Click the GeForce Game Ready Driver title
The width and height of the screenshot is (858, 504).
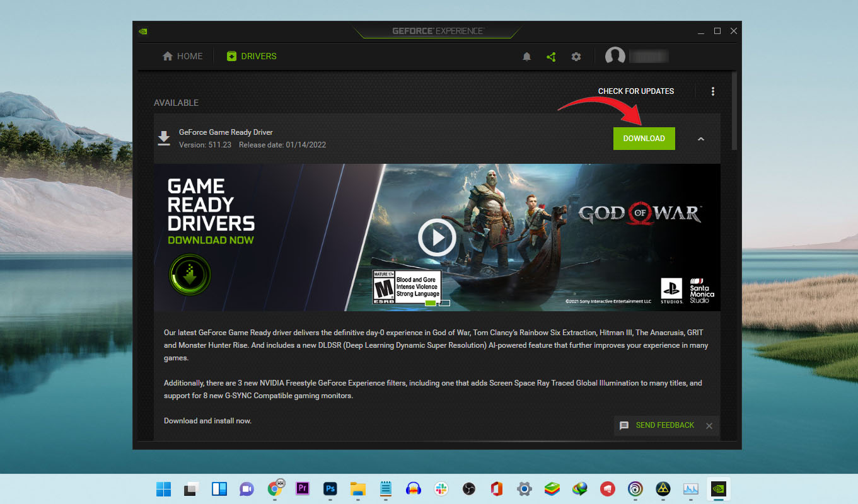pyautogui.click(x=226, y=132)
